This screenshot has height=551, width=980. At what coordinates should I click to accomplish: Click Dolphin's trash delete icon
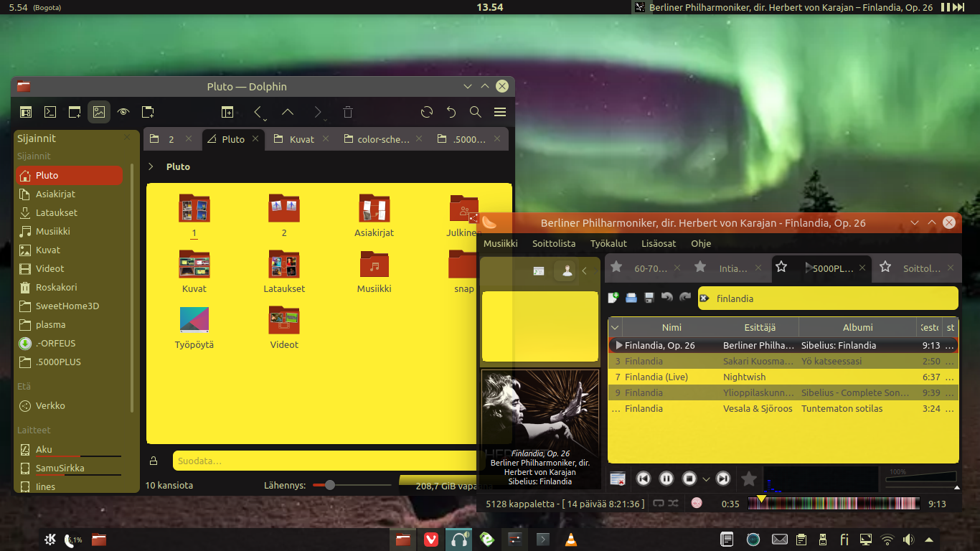[x=348, y=112]
